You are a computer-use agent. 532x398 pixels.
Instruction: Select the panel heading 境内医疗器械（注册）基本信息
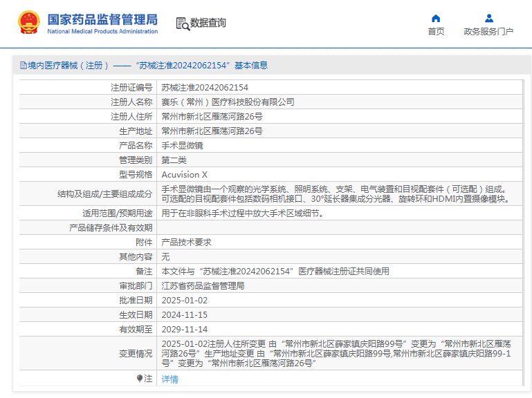[144, 65]
